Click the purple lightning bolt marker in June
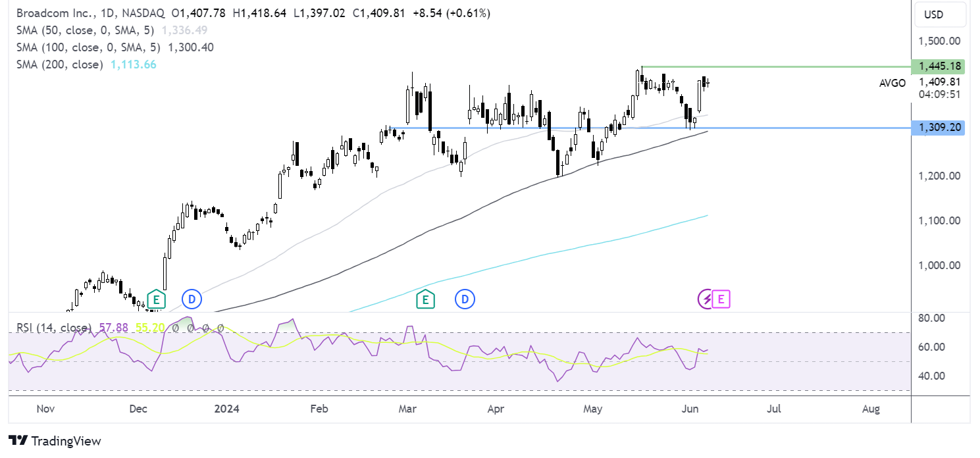The image size is (980, 458). 705,299
